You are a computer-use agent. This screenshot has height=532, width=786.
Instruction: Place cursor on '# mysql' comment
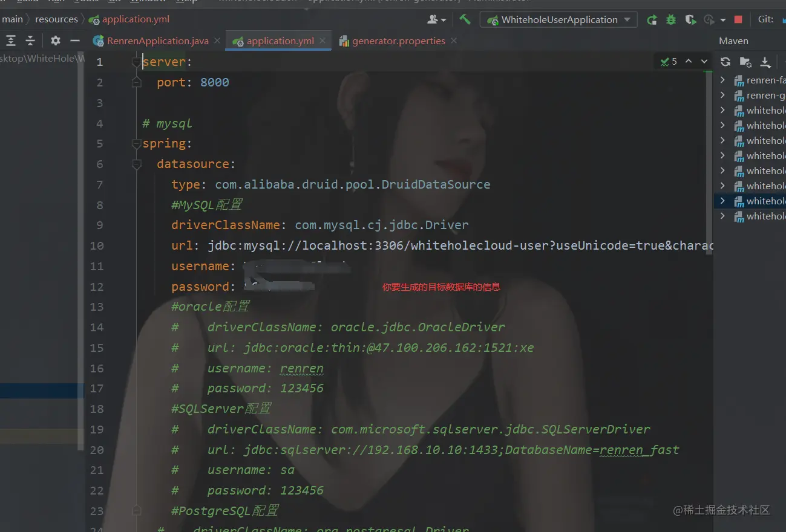(x=167, y=123)
